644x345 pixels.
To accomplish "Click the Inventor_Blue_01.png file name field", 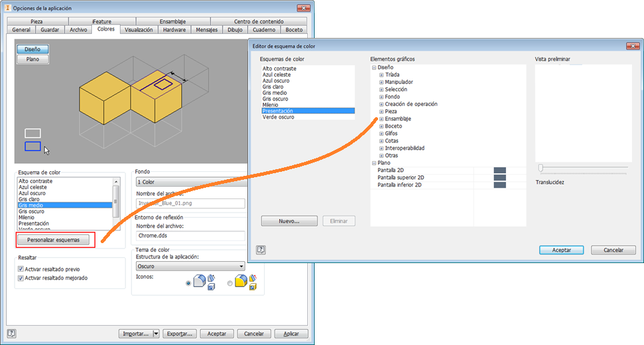I will coord(191,203).
